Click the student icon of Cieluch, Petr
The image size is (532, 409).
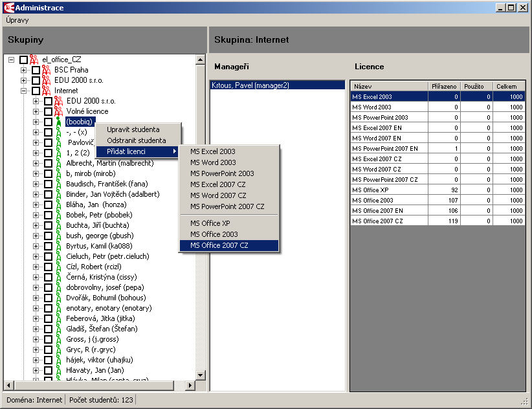click(58, 256)
